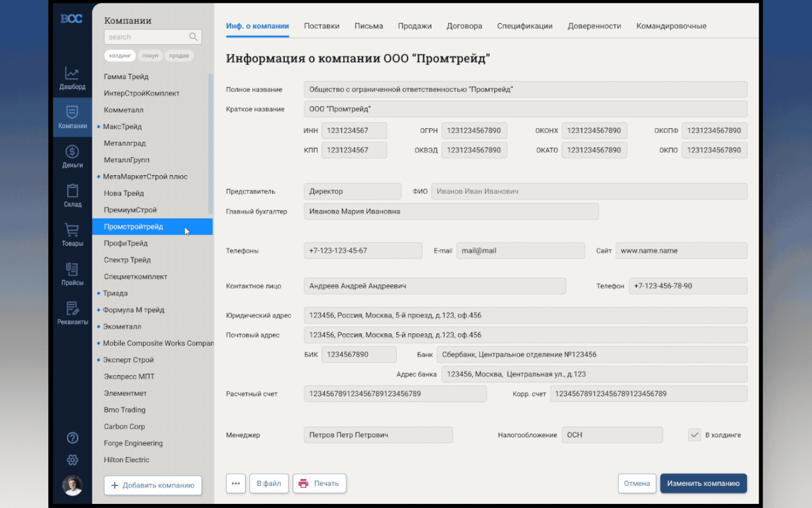Click the company list scrollbar
Viewport: 812px width, 508px height.
[210, 144]
